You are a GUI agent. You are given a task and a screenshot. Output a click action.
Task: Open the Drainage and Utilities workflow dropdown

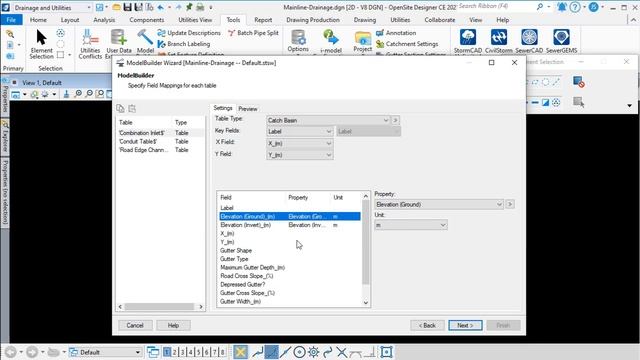pyautogui.click(x=52, y=7)
